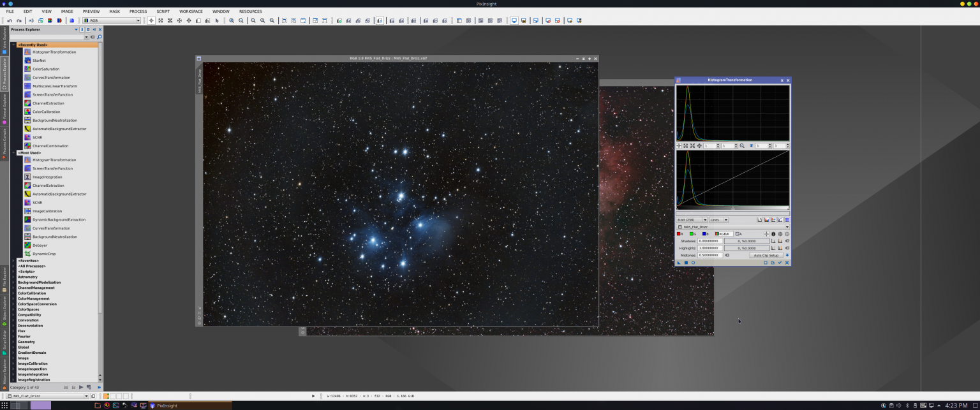Click Reset icon in HistogramTransformation dialog

pyautogui.click(x=787, y=262)
